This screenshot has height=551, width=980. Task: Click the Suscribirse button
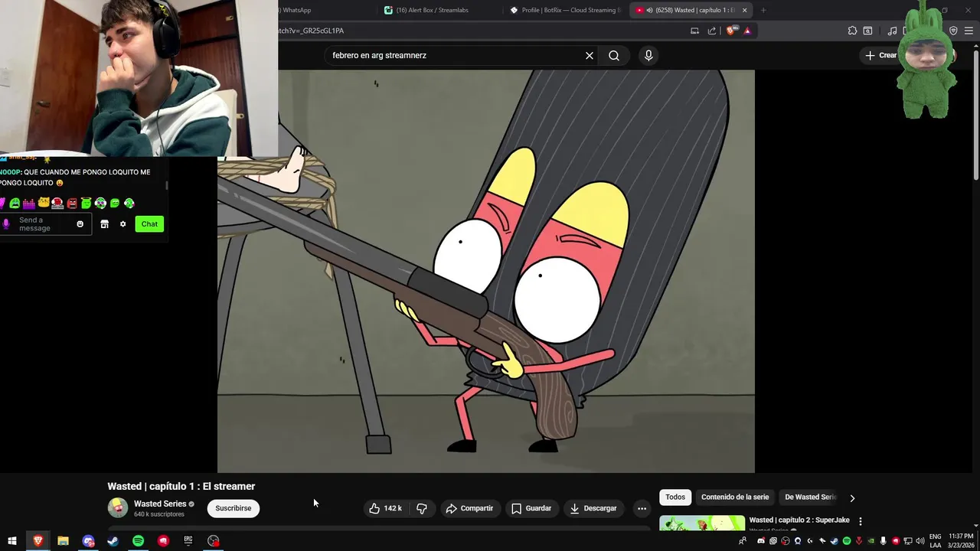click(x=234, y=508)
